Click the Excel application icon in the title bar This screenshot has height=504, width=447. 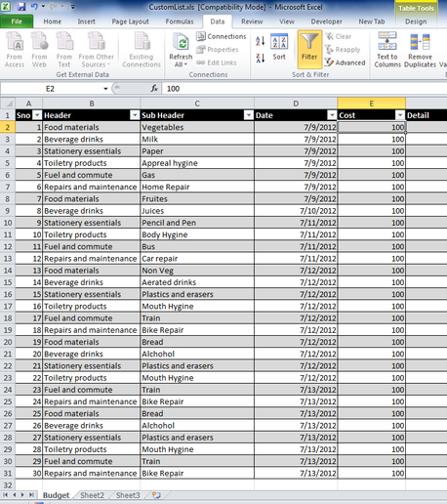(6, 6)
